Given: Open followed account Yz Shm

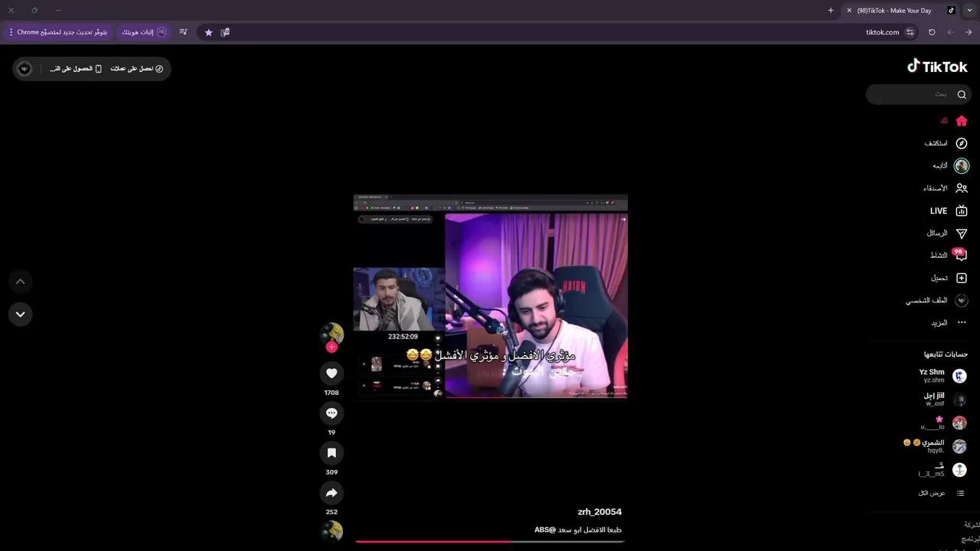Looking at the screenshot, I should tap(942, 376).
